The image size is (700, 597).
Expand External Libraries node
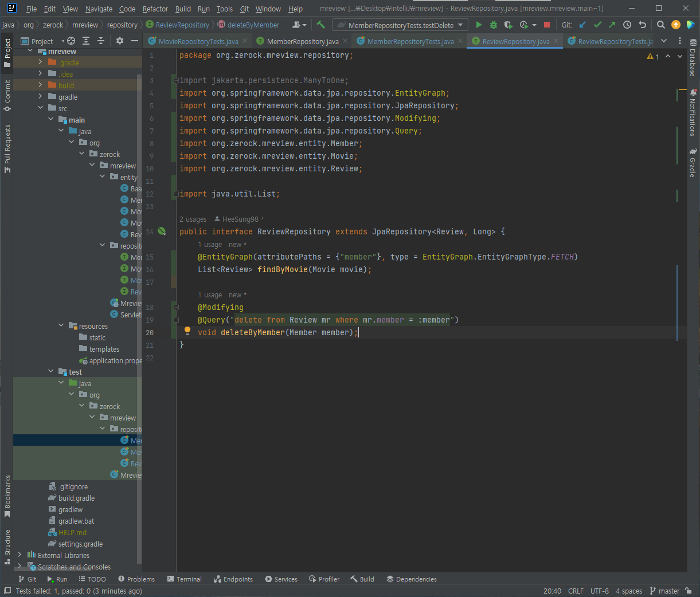[19, 555]
